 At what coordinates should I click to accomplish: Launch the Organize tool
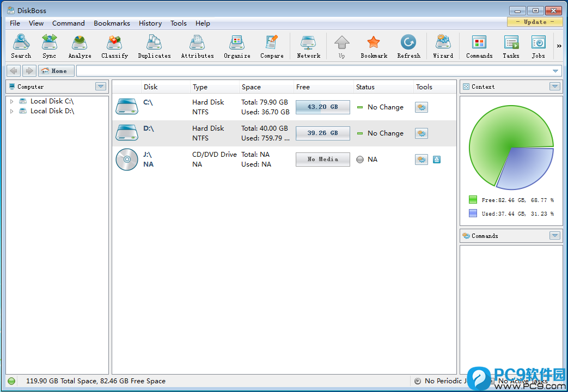237,46
